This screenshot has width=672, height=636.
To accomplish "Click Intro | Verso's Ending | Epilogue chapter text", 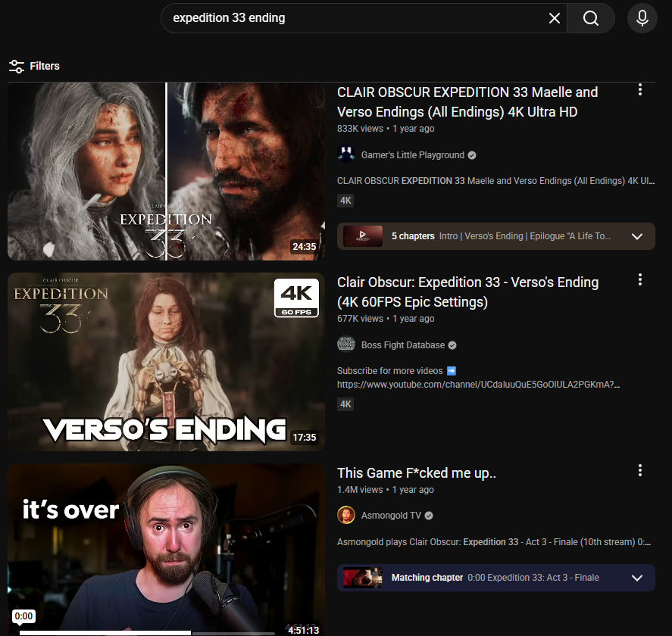I will [x=524, y=236].
